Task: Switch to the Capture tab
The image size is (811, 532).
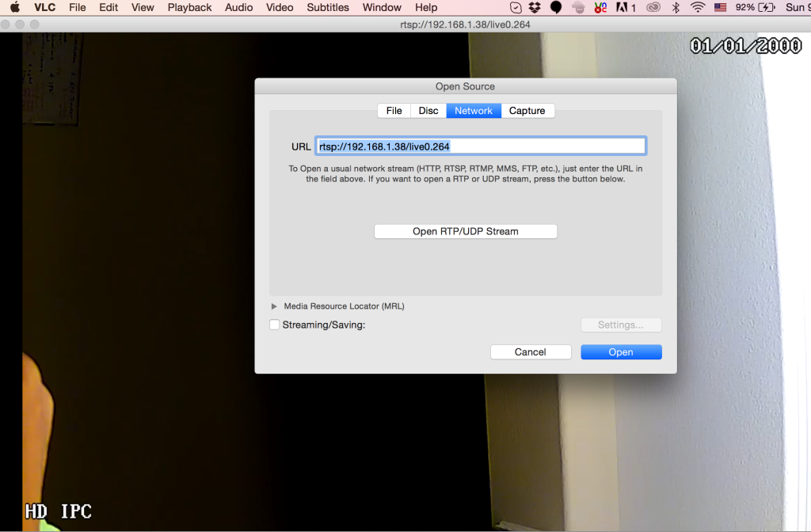Action: (x=527, y=111)
